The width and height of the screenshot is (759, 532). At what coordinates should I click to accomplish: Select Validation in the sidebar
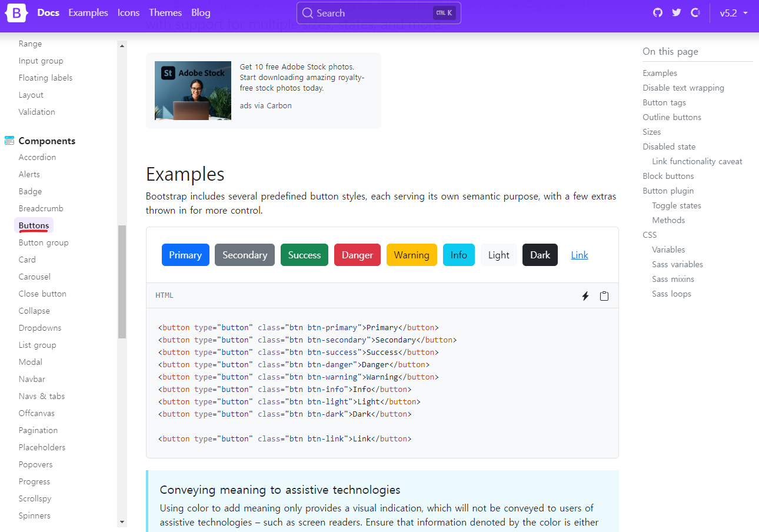click(36, 112)
